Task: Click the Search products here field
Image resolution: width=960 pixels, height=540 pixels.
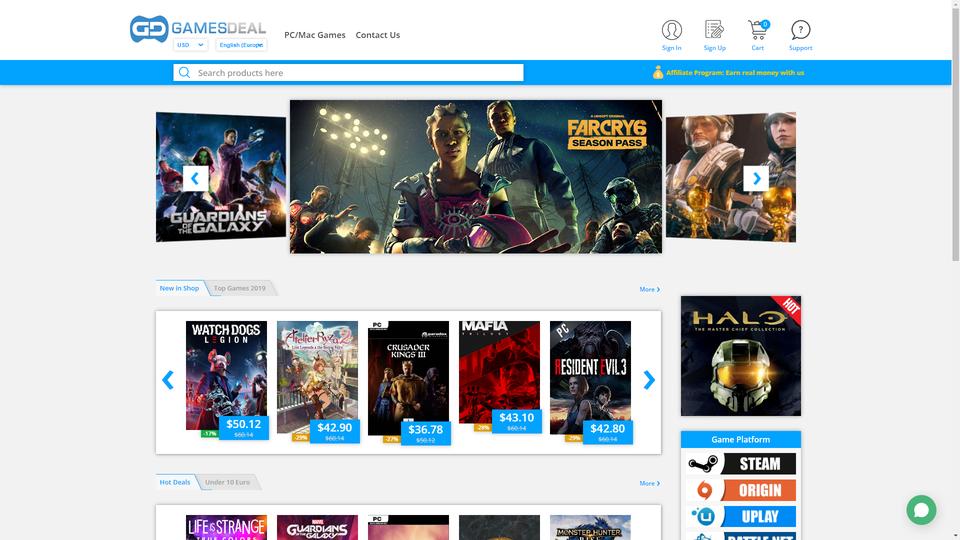Action: [x=348, y=73]
